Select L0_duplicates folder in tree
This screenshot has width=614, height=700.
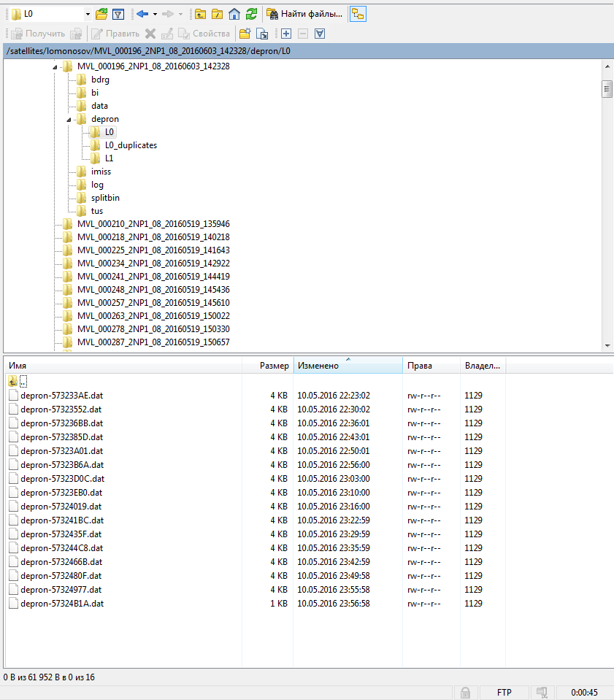pyautogui.click(x=130, y=145)
